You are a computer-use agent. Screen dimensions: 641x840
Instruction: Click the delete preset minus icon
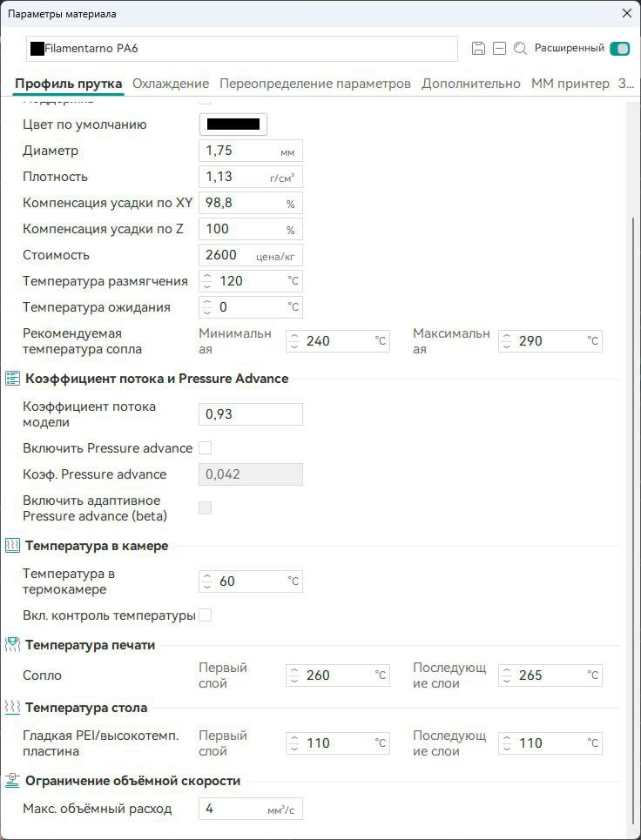(499, 49)
